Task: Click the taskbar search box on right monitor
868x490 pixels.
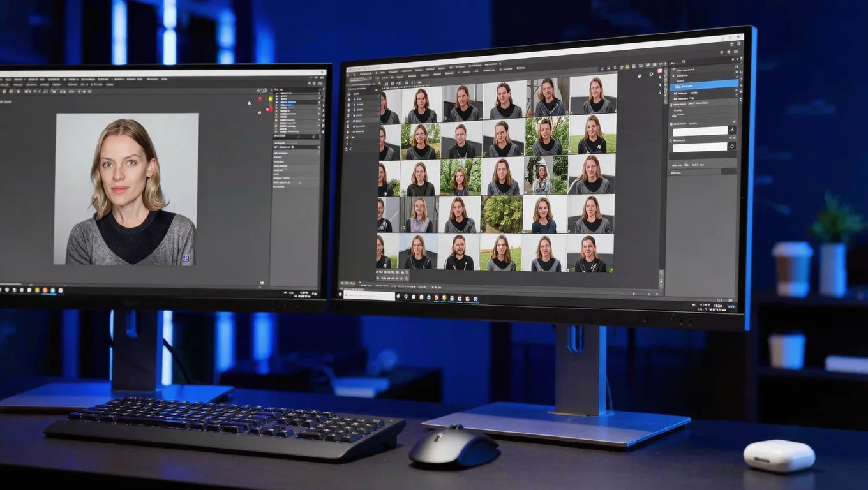Action: click(370, 295)
